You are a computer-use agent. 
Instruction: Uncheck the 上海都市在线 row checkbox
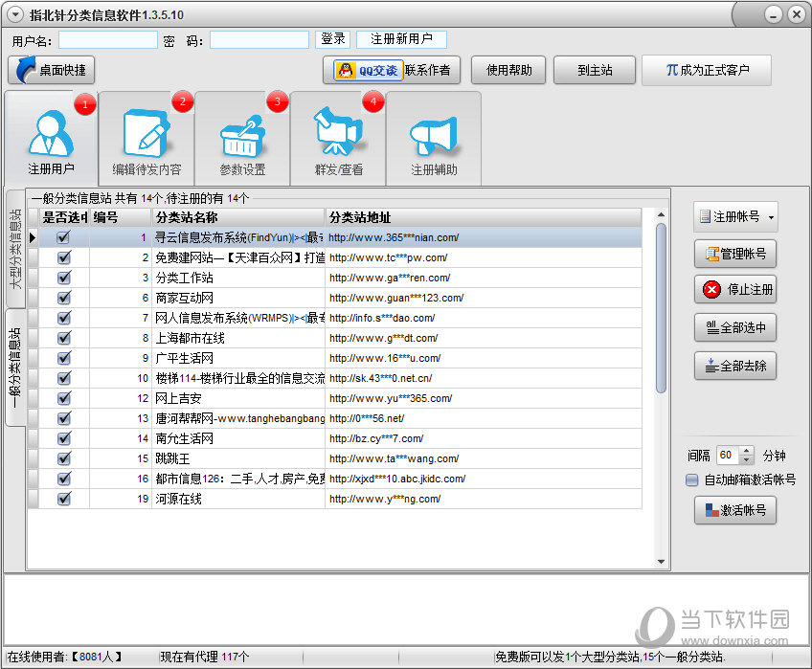64,338
